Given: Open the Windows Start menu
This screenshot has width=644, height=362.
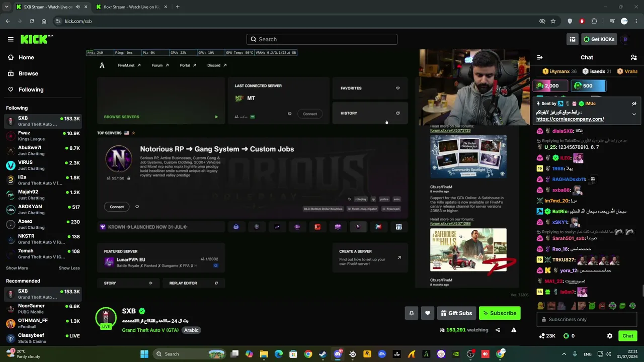Looking at the screenshot, I should coord(144,354).
